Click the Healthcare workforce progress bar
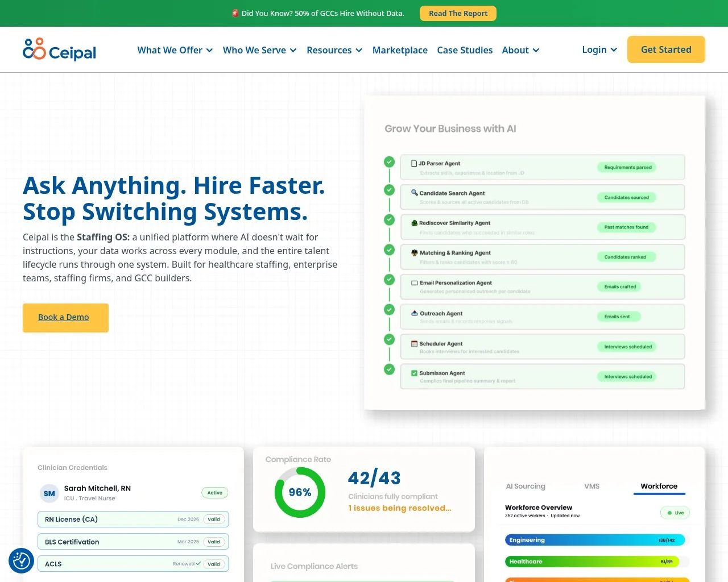The height and width of the screenshot is (582, 728). [591, 562]
